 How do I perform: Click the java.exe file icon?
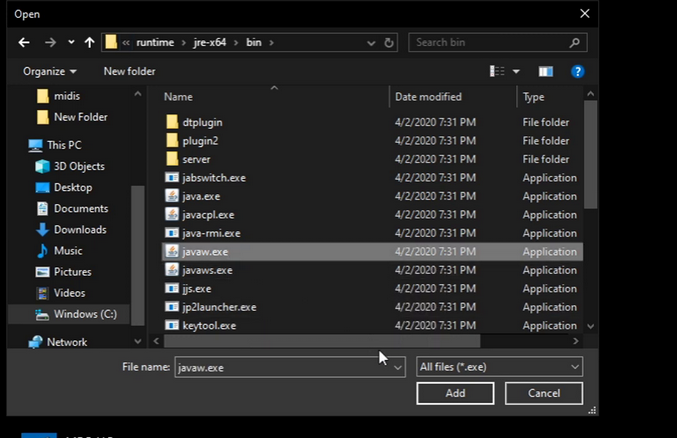click(172, 196)
